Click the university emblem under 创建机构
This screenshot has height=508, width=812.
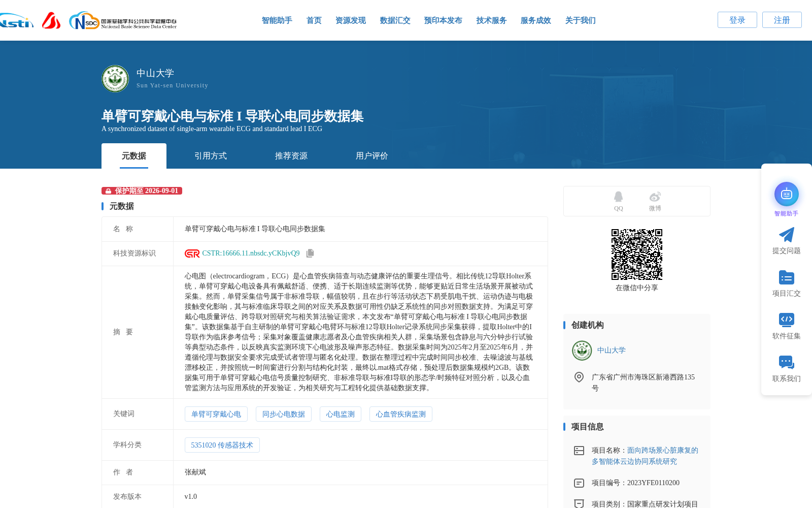point(582,351)
